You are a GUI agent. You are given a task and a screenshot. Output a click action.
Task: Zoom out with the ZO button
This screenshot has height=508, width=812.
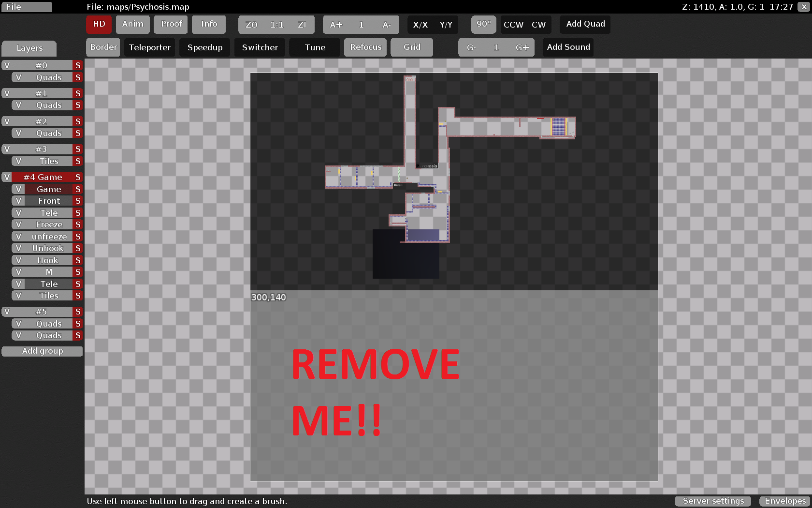(x=251, y=25)
